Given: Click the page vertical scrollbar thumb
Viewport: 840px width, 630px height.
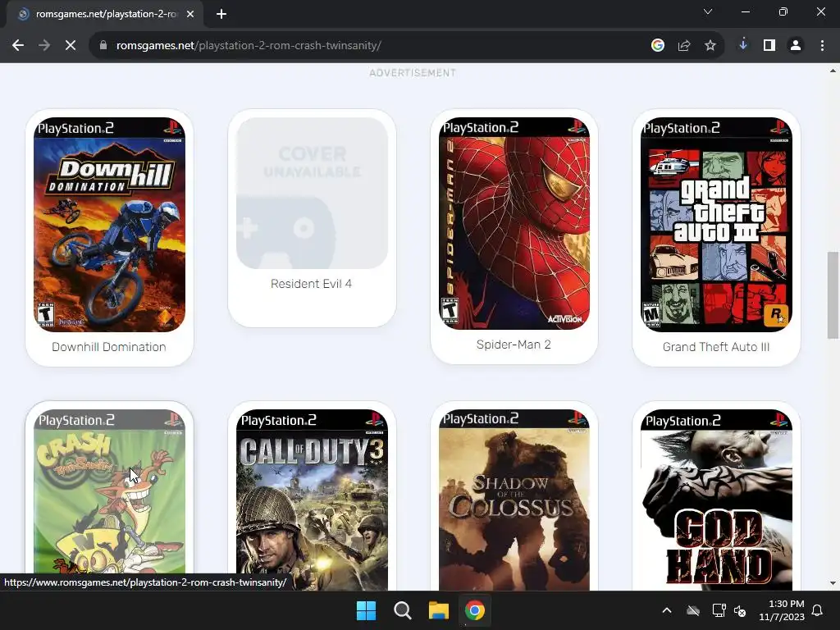Looking at the screenshot, I should (833, 294).
